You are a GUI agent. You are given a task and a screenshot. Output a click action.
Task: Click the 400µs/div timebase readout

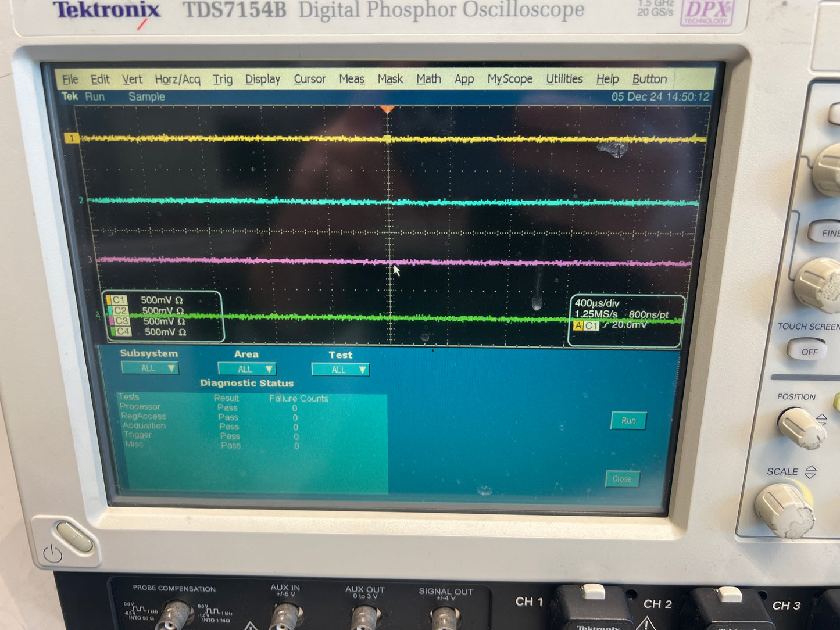click(x=597, y=303)
